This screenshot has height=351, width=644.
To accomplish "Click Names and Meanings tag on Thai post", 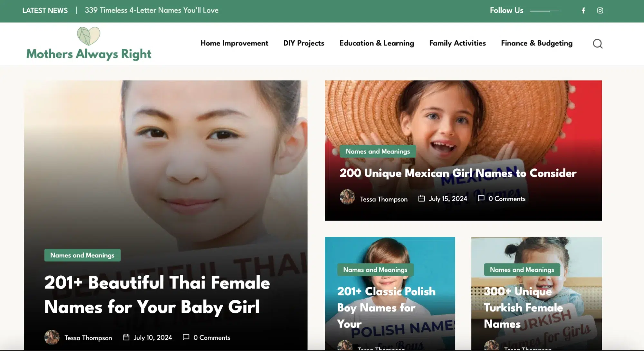I will [x=82, y=255].
